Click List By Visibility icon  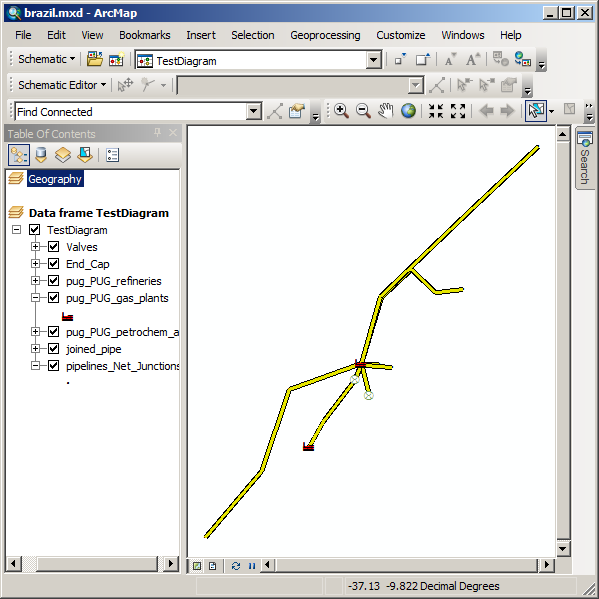pyautogui.click(x=63, y=155)
